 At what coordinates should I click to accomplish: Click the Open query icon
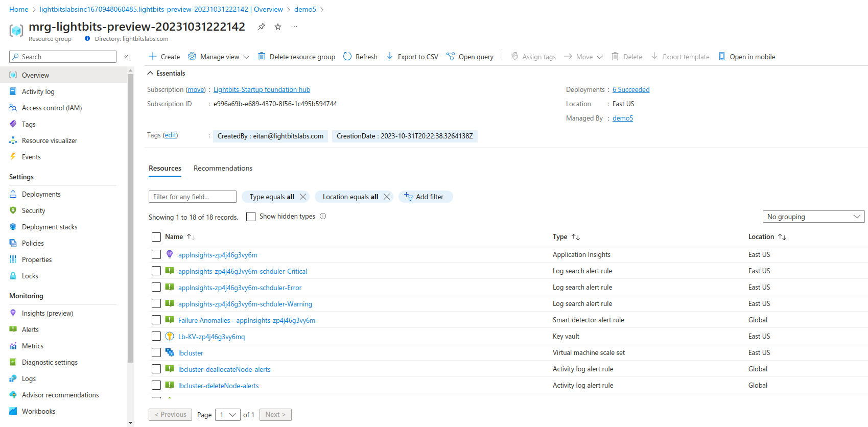click(451, 56)
